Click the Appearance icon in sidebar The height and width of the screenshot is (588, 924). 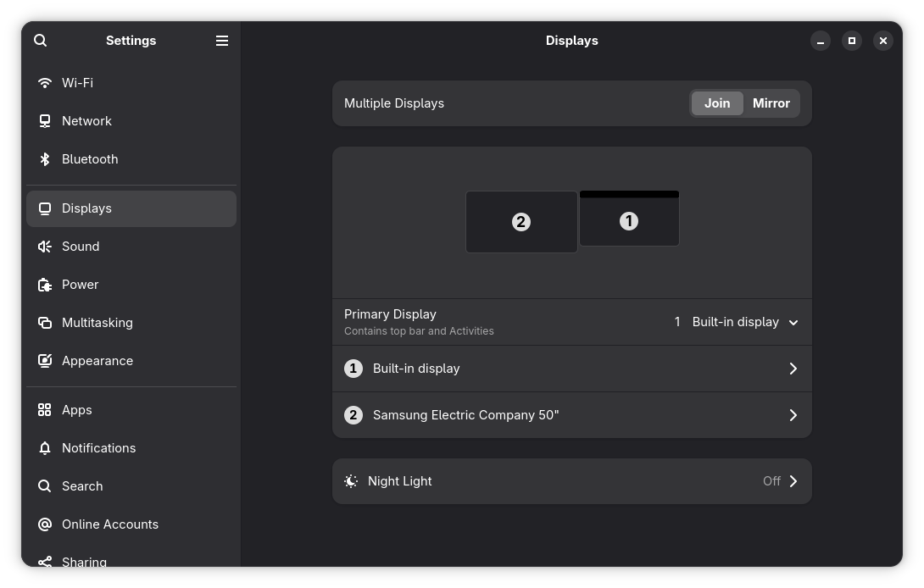tap(45, 361)
